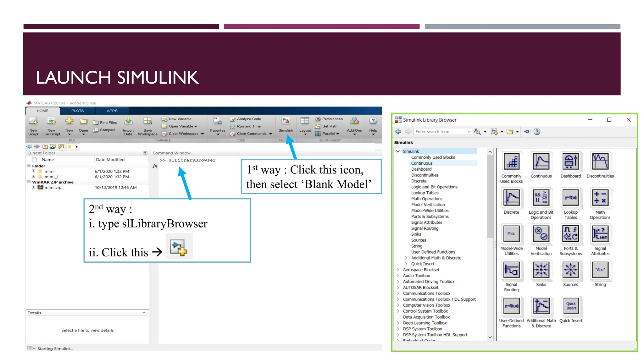
Task: Open the Discontinuities library icon
Action: tap(600, 162)
